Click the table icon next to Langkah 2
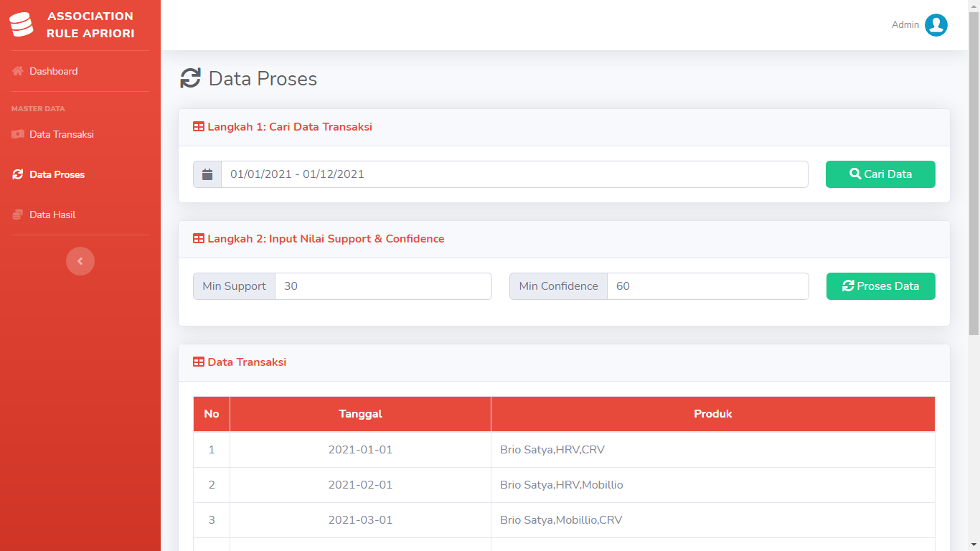980x551 pixels. click(199, 239)
